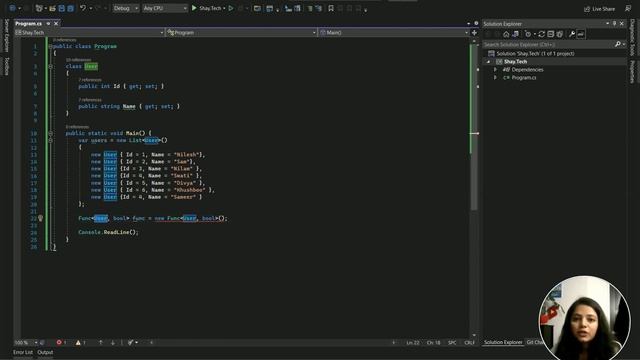
Task: Click the Open File folder icon
Action: [x=52, y=8]
